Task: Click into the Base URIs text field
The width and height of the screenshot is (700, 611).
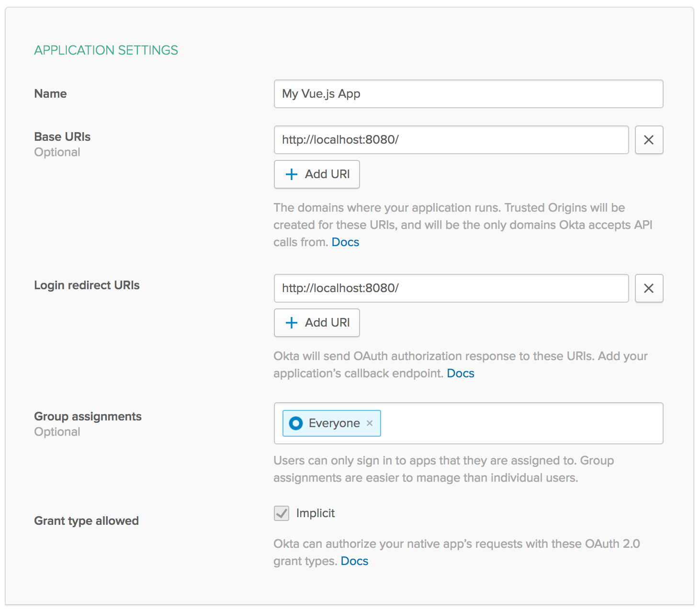Action: [451, 140]
